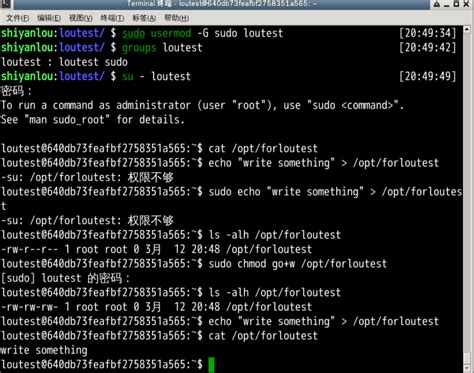Open the 标签(A) menu
The image size is (474, 373).
144,18
